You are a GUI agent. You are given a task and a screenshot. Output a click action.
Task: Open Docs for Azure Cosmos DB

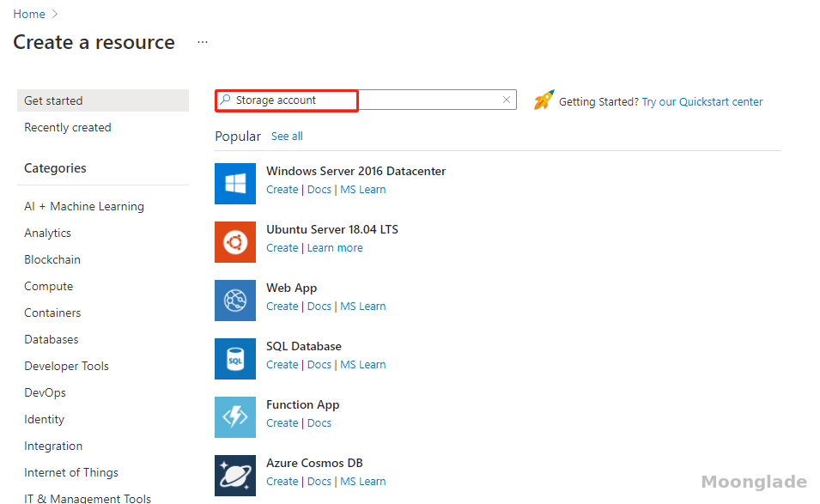319,481
